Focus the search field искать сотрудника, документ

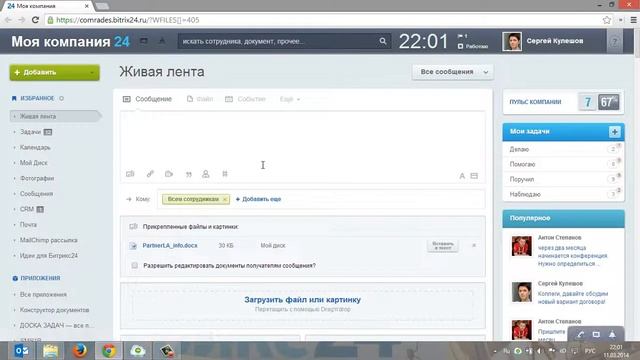coord(278,41)
